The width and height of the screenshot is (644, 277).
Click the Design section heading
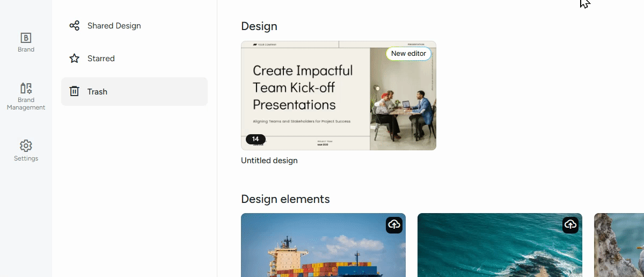[x=259, y=26]
